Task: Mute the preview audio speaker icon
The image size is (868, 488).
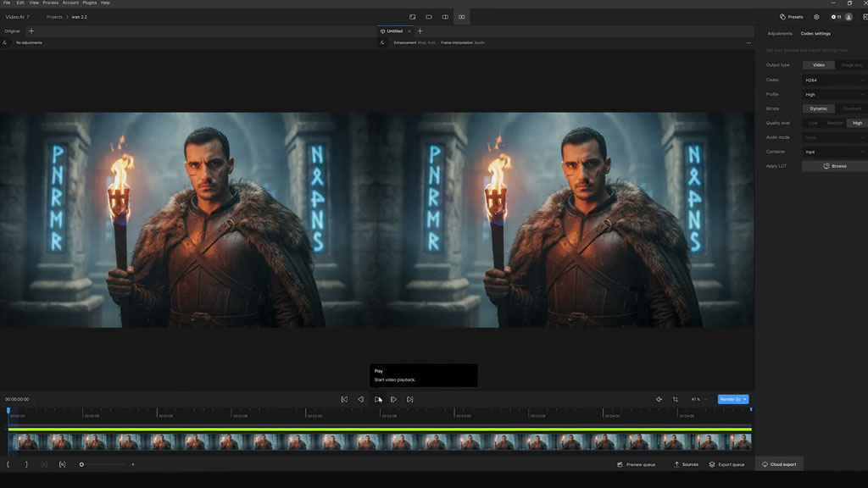Action: (x=659, y=399)
